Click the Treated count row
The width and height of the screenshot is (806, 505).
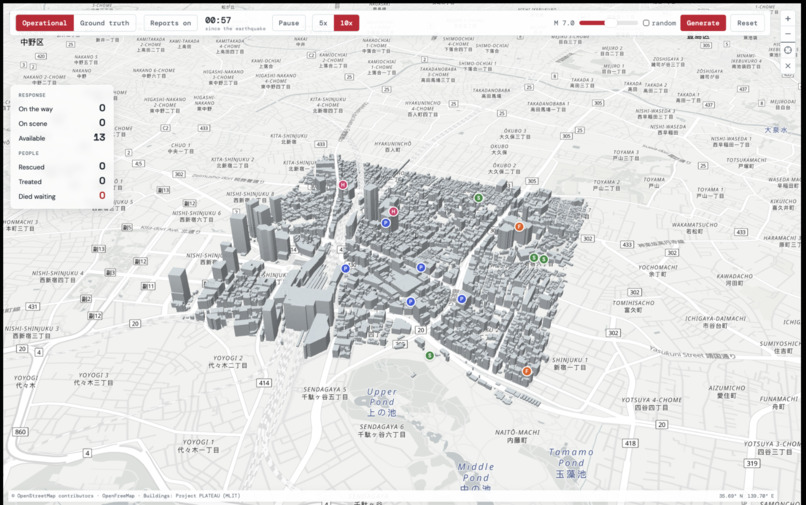click(62, 181)
